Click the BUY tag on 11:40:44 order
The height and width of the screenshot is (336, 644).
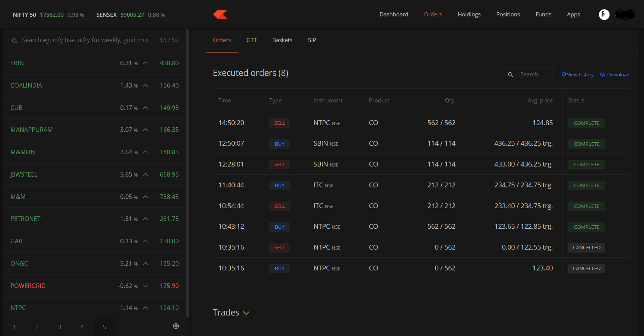(x=279, y=186)
